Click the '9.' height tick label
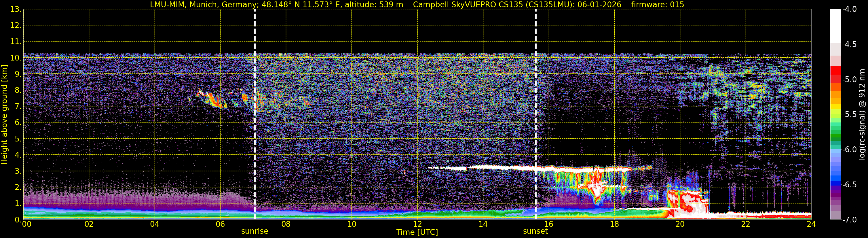The width and height of the screenshot is (868, 238). point(18,74)
